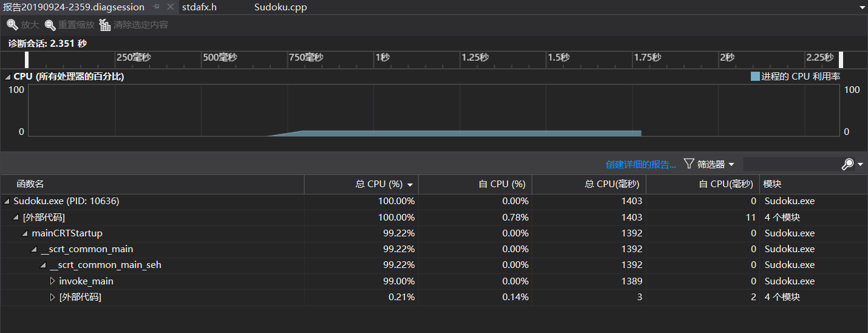This screenshot has height=333, width=868.
Task: Open the 筛选器 filter dropdown
Action: point(709,164)
